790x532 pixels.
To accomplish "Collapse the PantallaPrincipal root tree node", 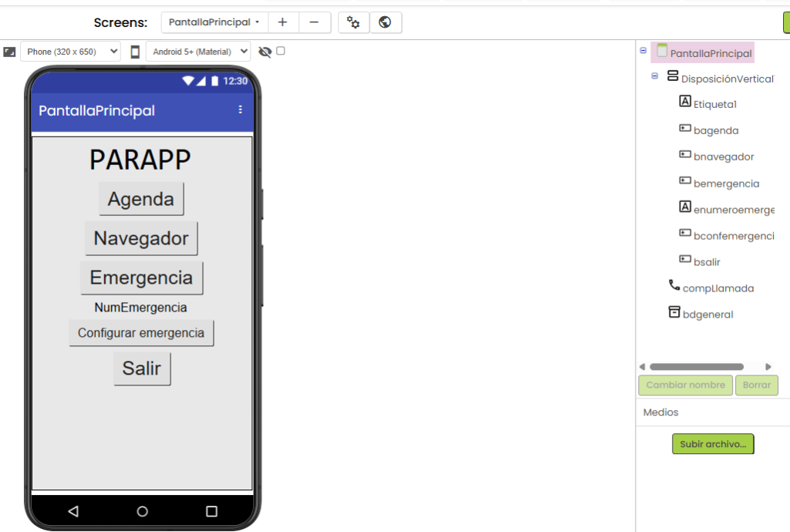I will [x=643, y=51].
